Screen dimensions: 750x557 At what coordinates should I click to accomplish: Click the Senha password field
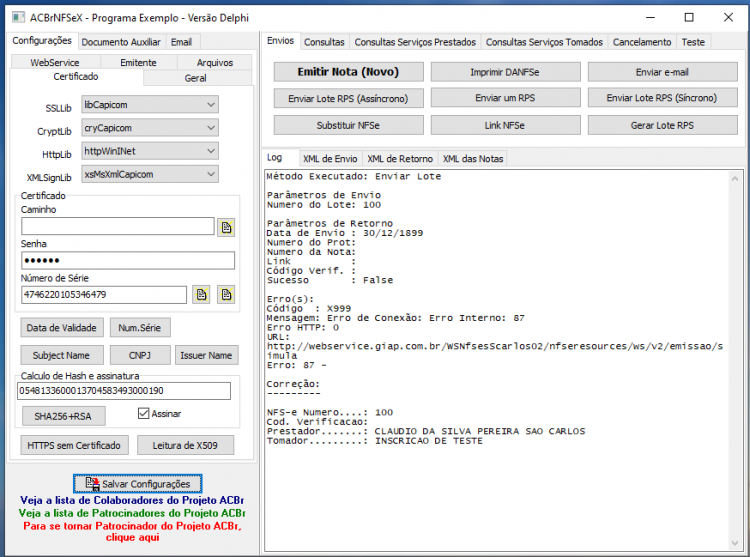click(x=128, y=261)
